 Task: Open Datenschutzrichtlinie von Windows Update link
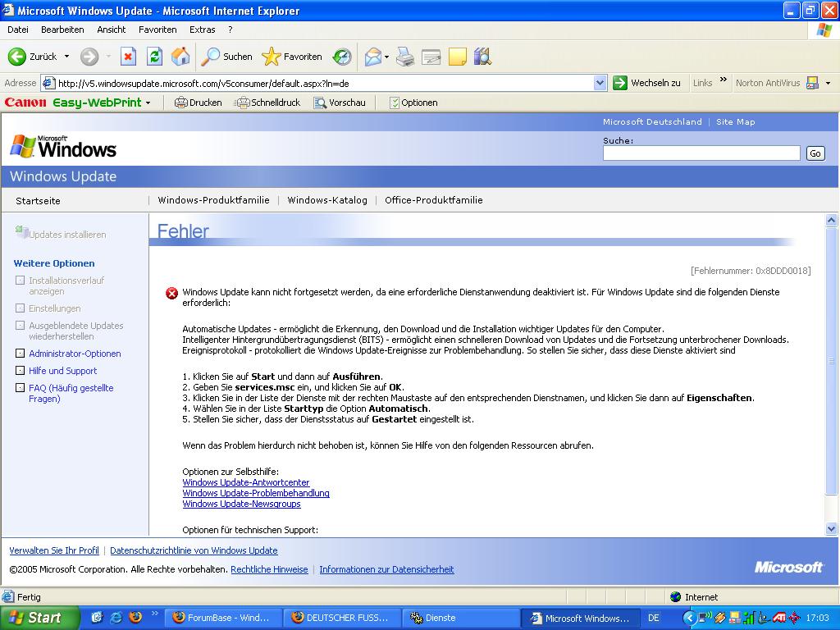[194, 550]
